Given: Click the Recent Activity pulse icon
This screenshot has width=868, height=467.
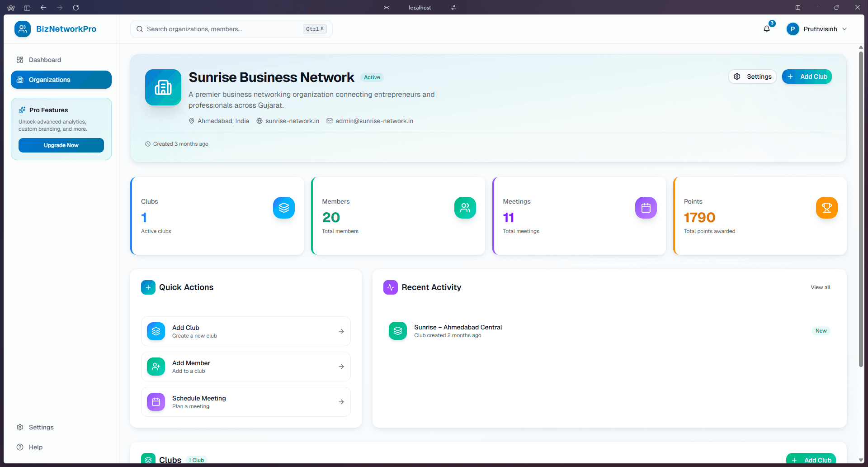Looking at the screenshot, I should point(390,287).
